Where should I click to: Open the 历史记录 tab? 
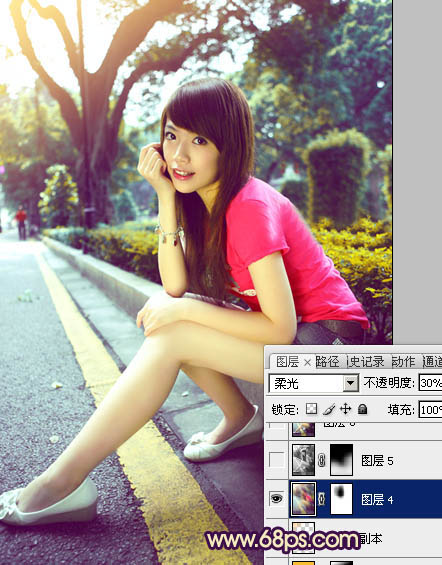pyautogui.click(x=366, y=362)
